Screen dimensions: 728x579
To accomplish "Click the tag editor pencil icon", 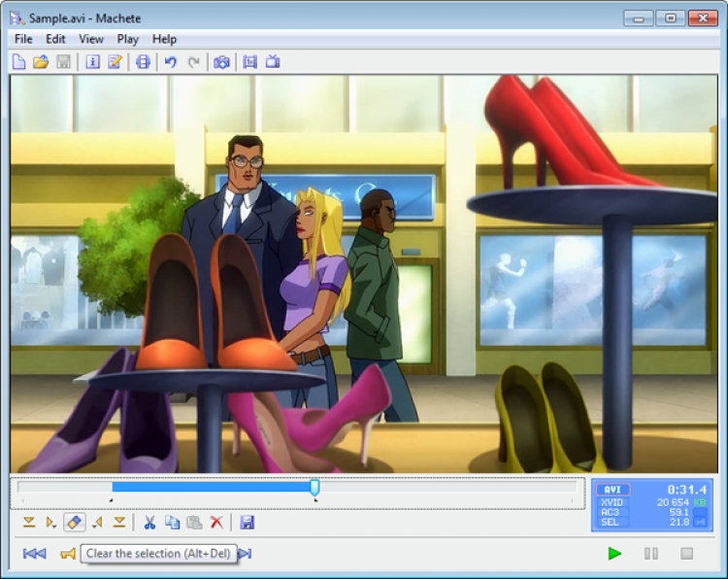I will pos(116,62).
